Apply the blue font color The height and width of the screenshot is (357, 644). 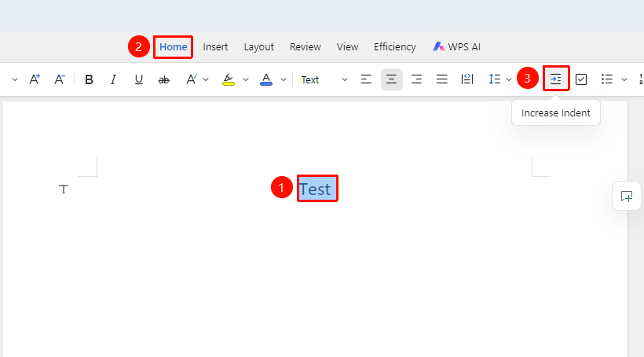tap(266, 79)
